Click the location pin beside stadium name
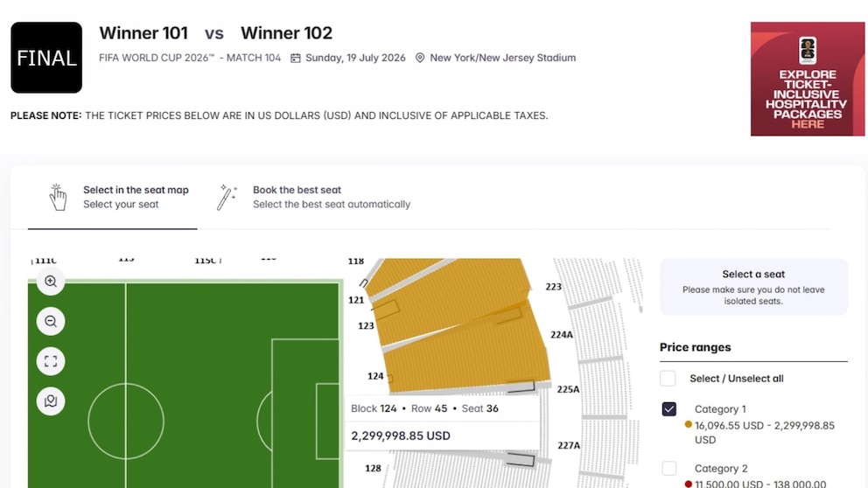Image resolution: width=868 pixels, height=488 pixels. tap(420, 59)
